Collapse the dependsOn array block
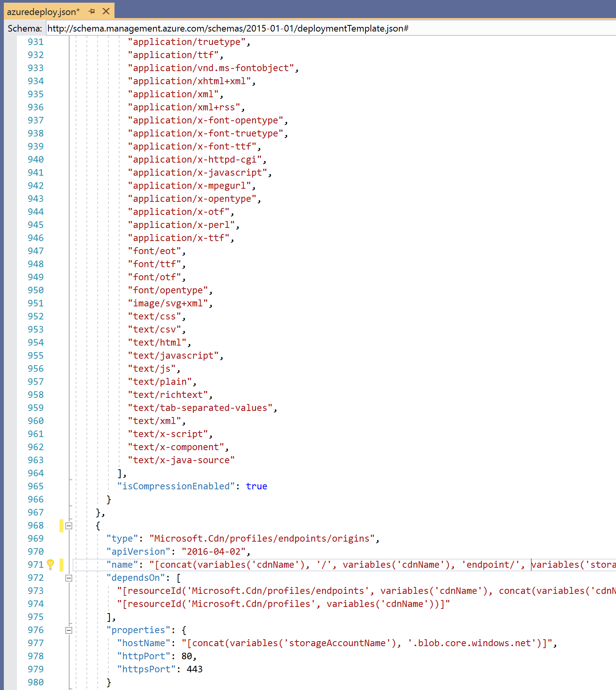The height and width of the screenshot is (690, 616). point(69,578)
